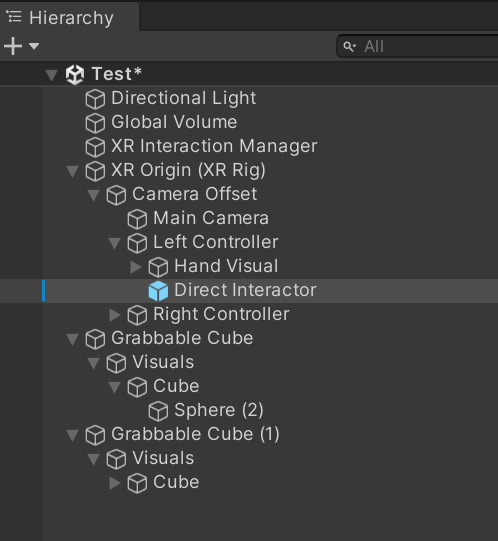The height and width of the screenshot is (541, 498).
Task: Click the cube icon next to Directional Light
Action: click(95, 99)
